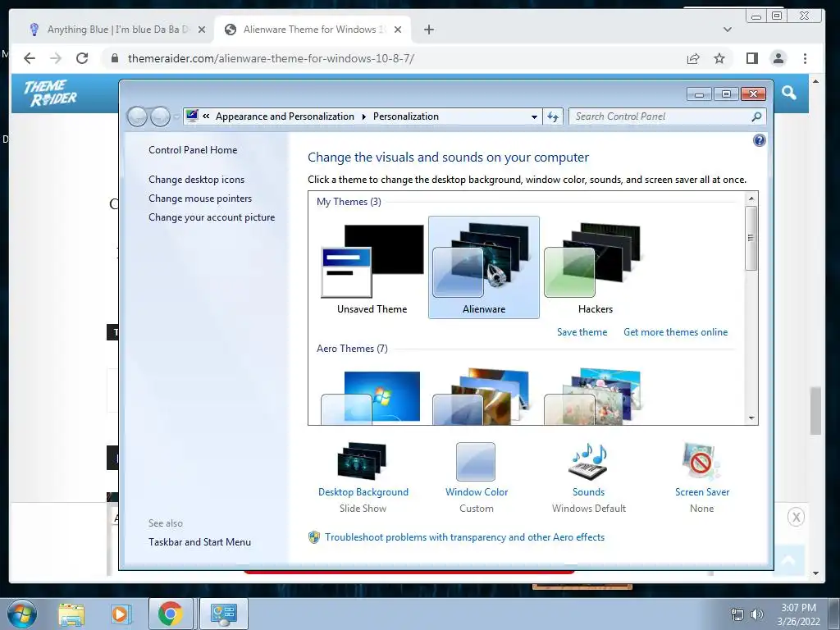Dismiss the ad with the X circle

tap(796, 517)
